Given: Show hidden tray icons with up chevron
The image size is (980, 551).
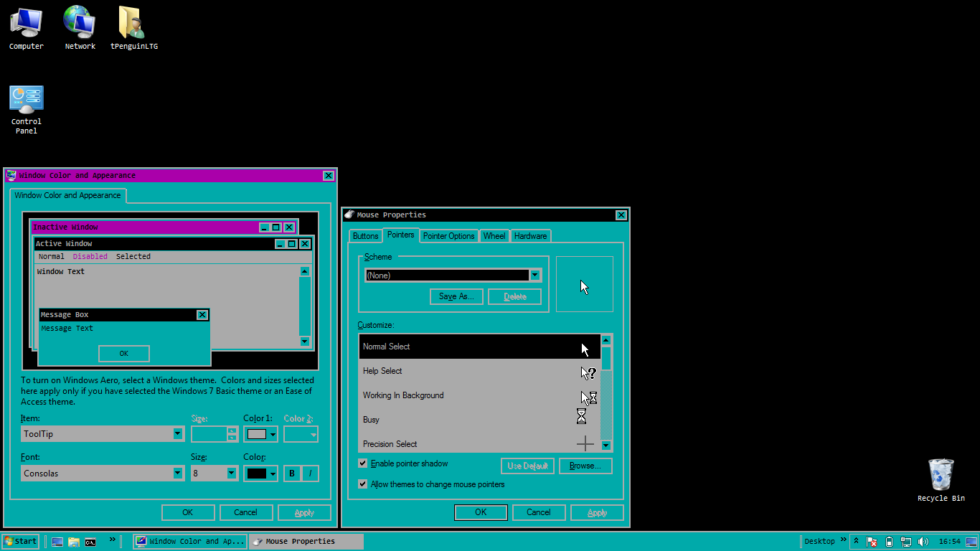Looking at the screenshot, I should tap(857, 542).
